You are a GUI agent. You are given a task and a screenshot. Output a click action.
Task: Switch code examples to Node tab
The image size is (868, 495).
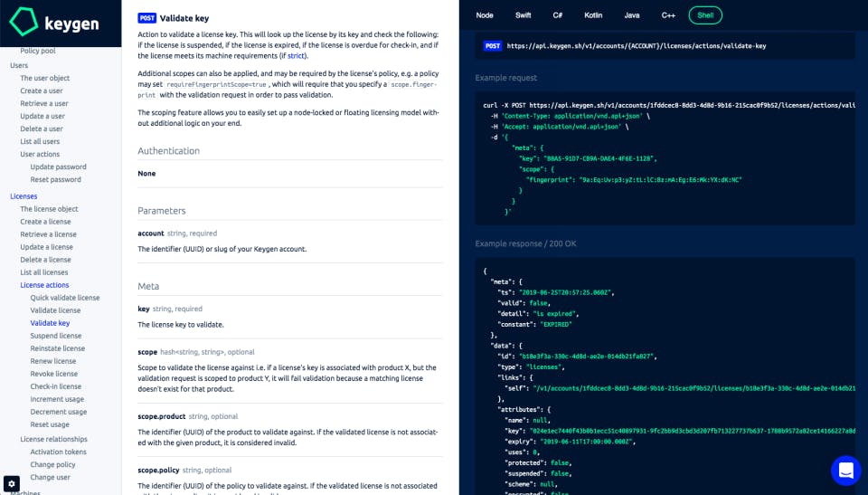click(485, 15)
